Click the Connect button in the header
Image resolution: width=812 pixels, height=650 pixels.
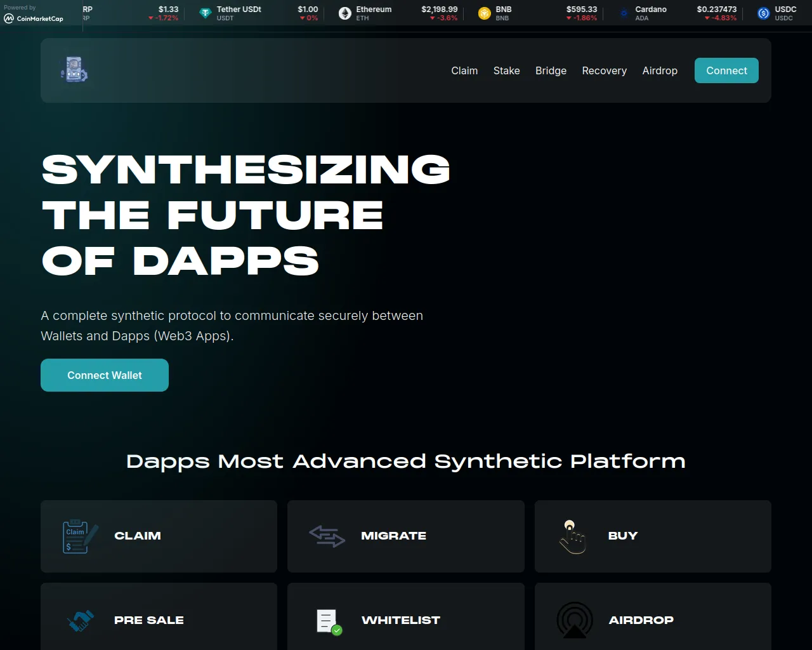[x=726, y=70]
